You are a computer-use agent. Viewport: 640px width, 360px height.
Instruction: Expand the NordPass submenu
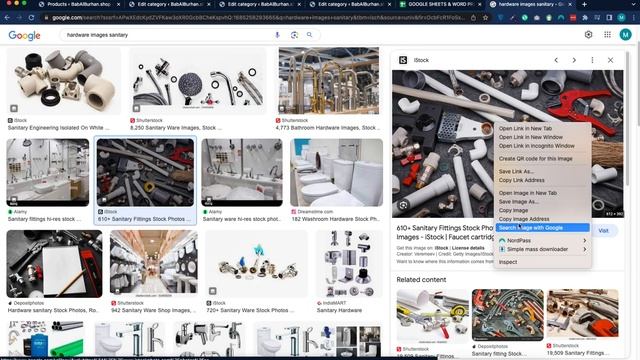tap(542, 240)
